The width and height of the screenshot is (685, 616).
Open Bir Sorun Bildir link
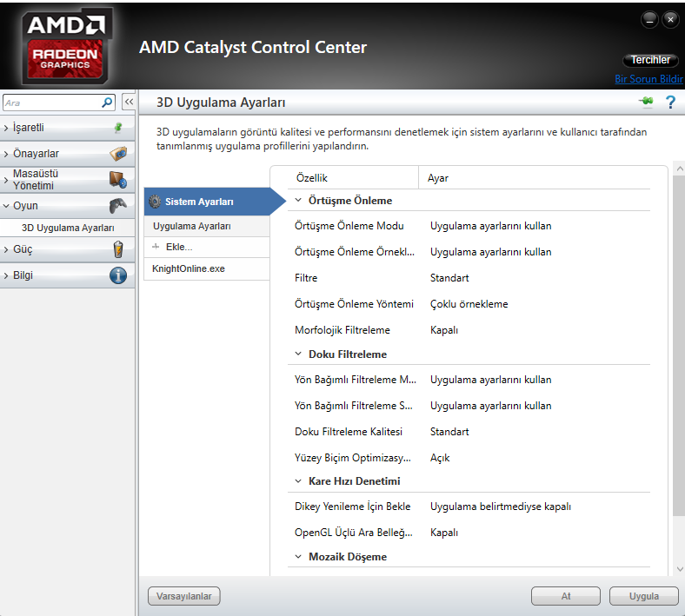tap(648, 79)
